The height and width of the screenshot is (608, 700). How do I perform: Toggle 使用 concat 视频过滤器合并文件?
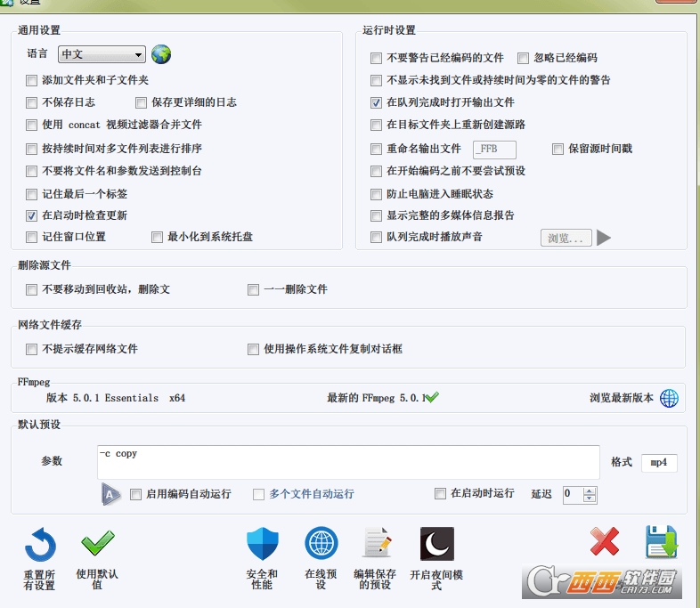(x=31, y=125)
